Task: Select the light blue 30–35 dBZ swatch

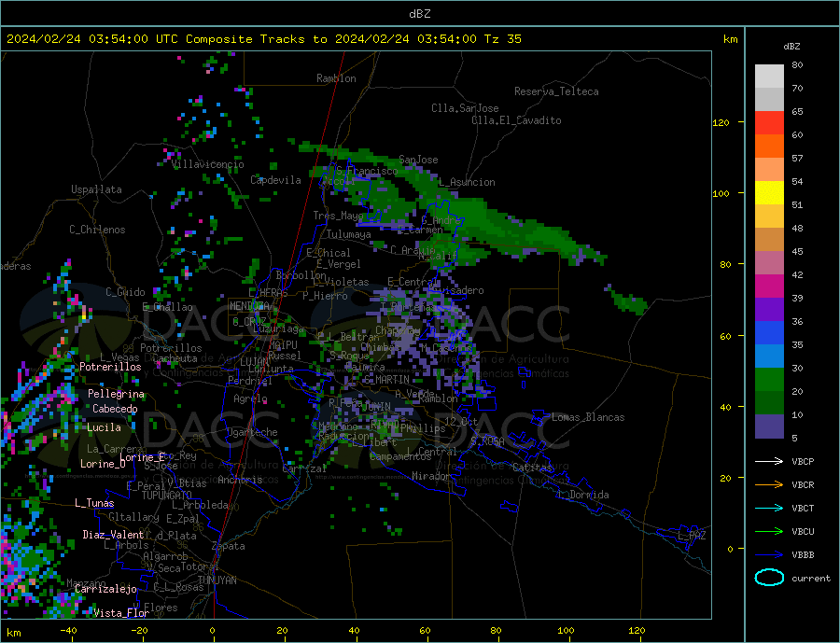Action: pos(769,356)
